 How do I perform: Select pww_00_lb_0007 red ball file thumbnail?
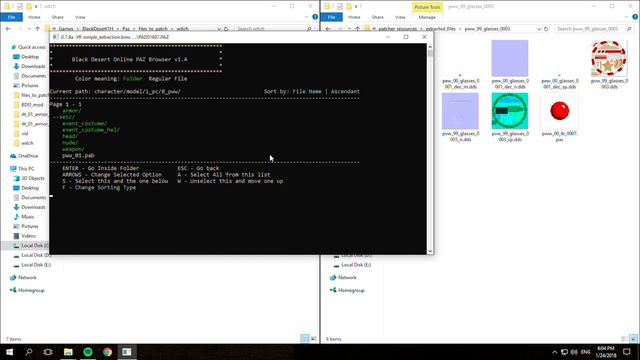click(559, 111)
